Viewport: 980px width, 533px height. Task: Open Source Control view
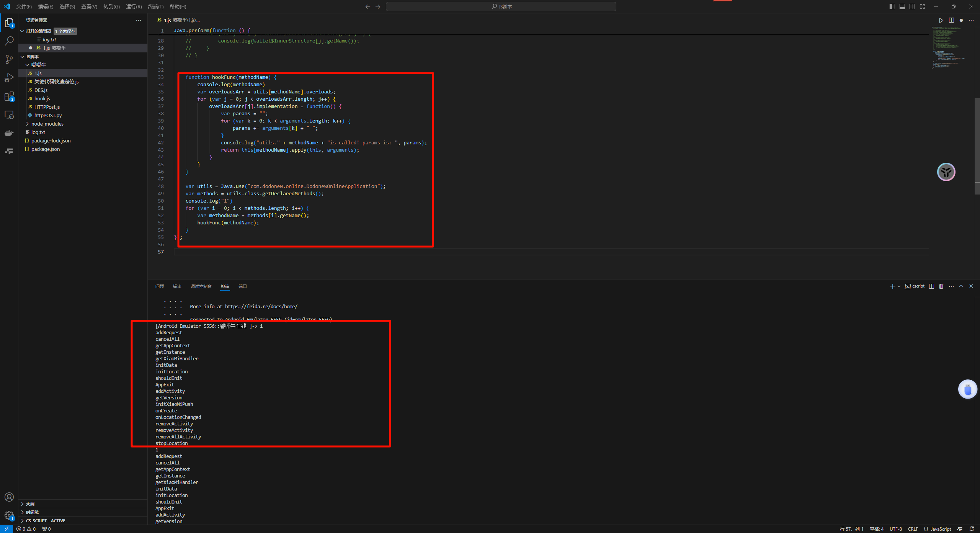pos(9,59)
